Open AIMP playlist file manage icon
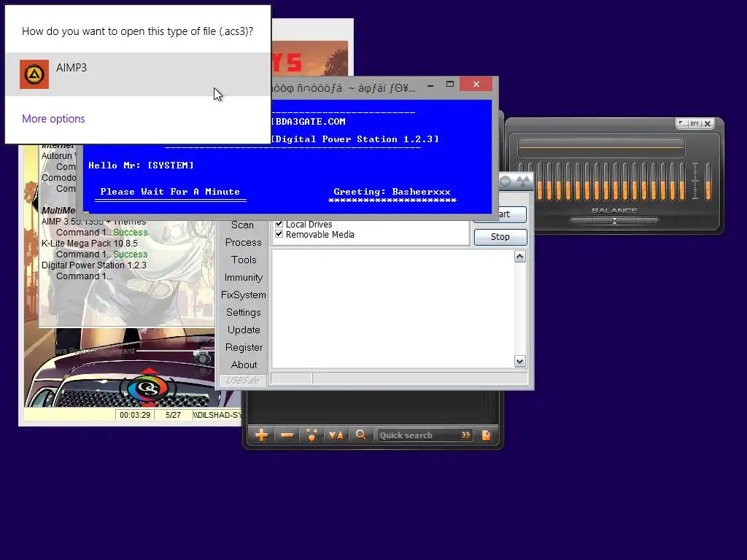 click(486, 435)
